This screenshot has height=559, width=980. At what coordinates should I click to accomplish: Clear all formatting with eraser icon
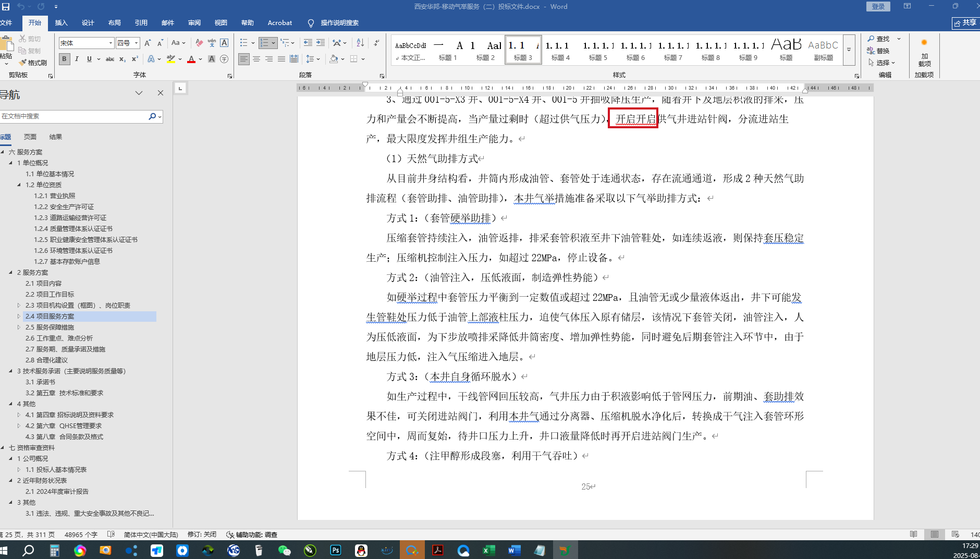199,43
